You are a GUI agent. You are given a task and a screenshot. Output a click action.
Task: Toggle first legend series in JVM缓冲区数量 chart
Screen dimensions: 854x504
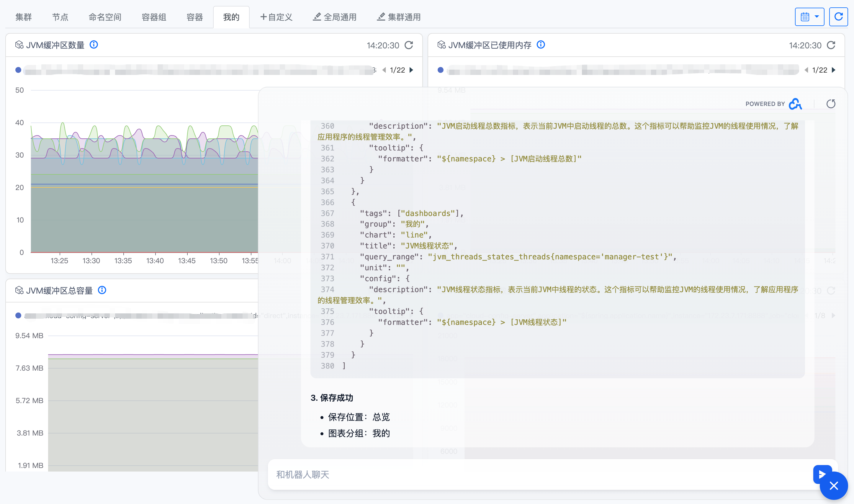[18, 70]
